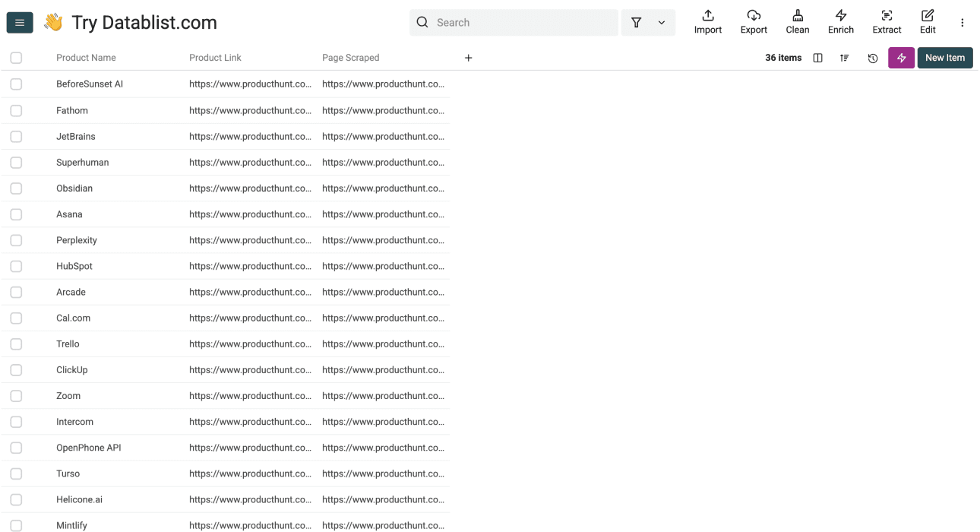
Task: Toggle the split view panel icon
Action: tap(817, 58)
